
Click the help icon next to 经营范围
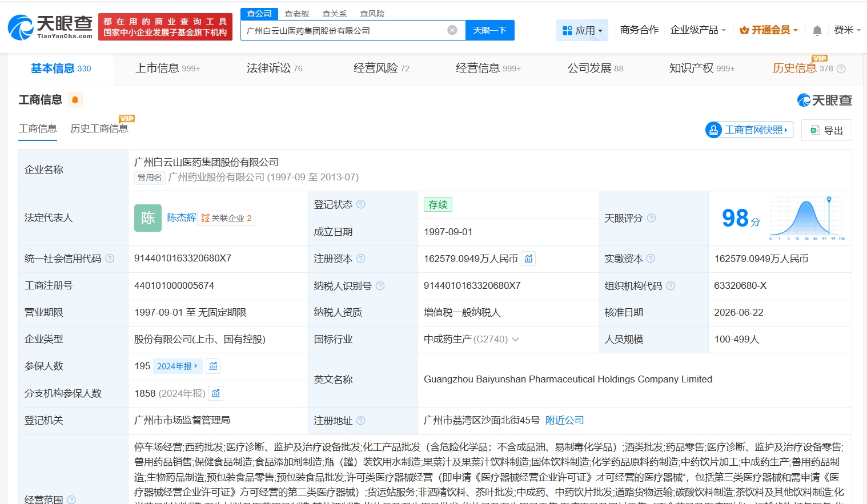[71, 499]
